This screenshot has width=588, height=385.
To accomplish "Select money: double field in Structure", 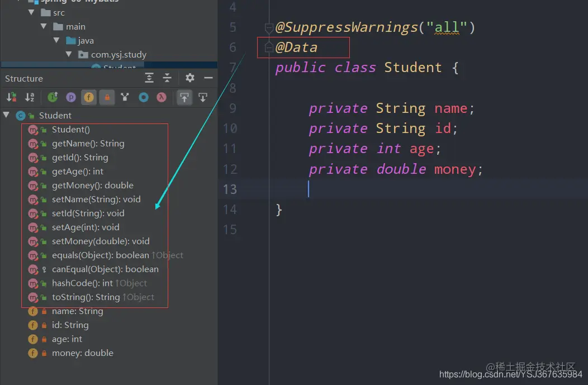I will click(x=83, y=353).
